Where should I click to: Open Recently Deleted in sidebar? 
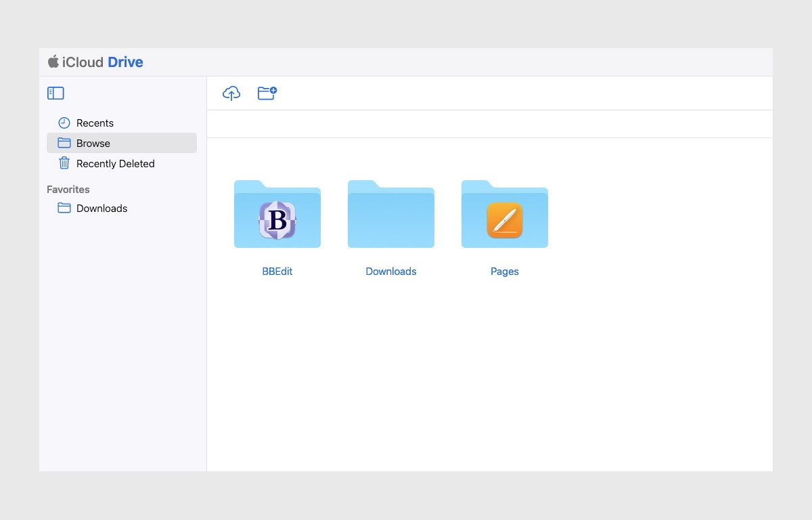pos(122,163)
